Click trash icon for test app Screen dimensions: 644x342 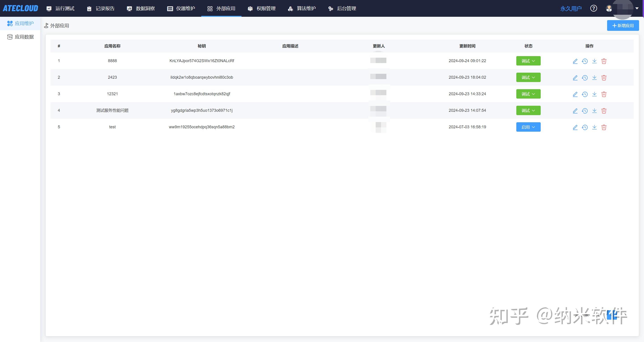pos(604,127)
